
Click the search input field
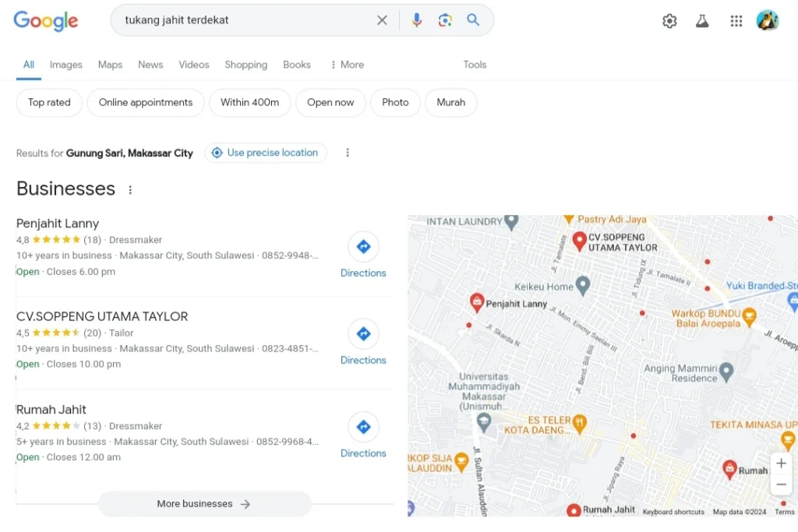pos(247,20)
